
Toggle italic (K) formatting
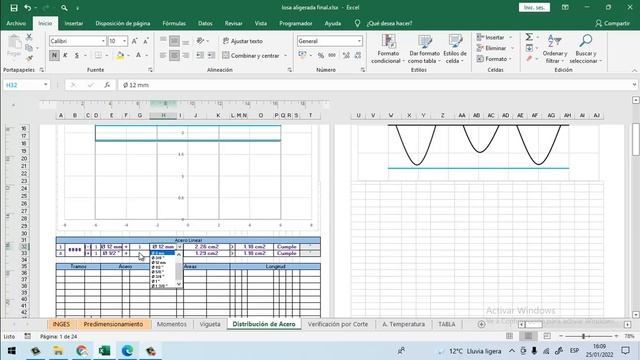pyautogui.click(x=65, y=55)
